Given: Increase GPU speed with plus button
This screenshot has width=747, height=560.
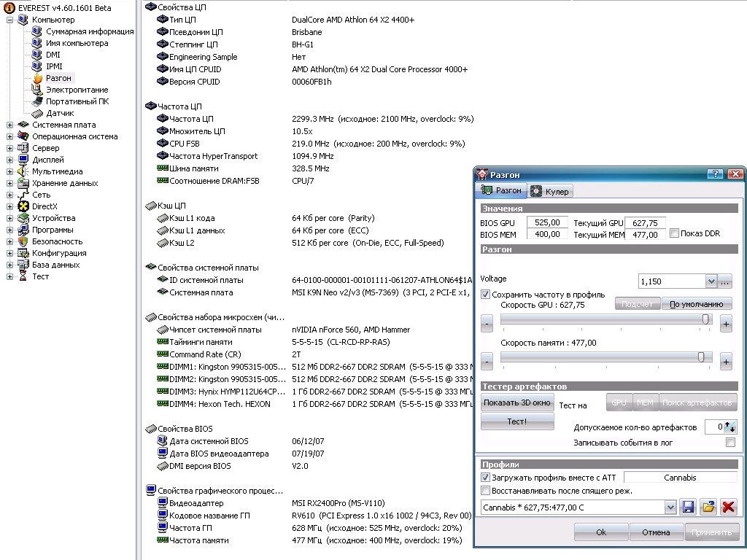Looking at the screenshot, I should 726,324.
